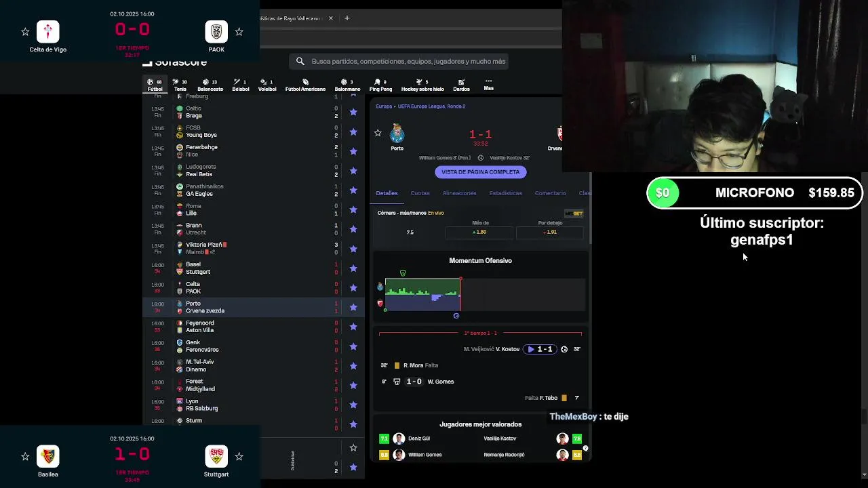Toggle favorite star for Ludogorets vs Real Betis
This screenshot has height=488, width=868.
pyautogui.click(x=353, y=171)
